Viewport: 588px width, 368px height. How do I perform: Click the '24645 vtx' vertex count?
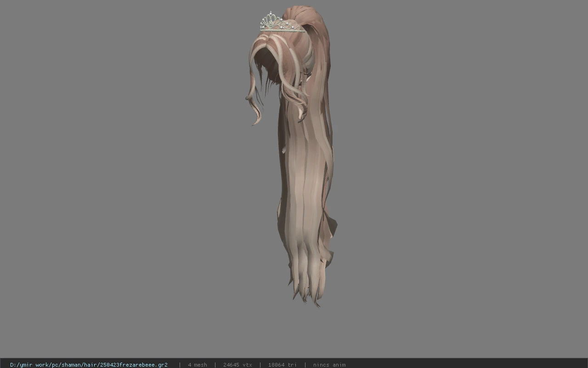237,365
